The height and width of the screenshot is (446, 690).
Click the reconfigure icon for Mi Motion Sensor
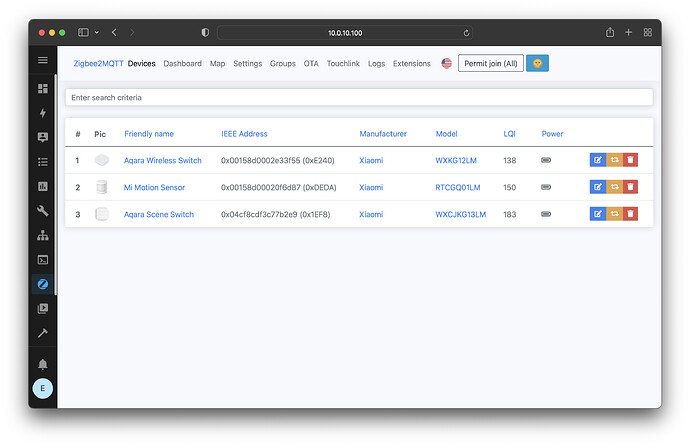click(613, 187)
